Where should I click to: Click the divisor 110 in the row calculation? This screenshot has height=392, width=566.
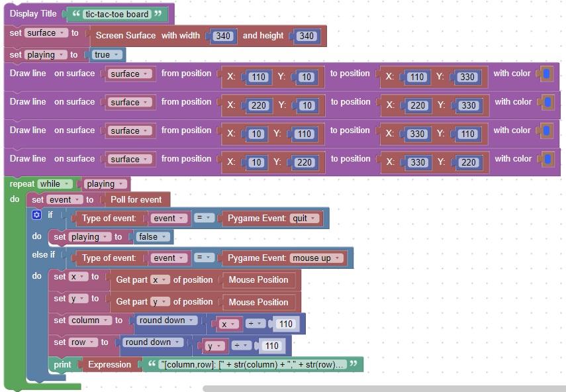coord(271,346)
